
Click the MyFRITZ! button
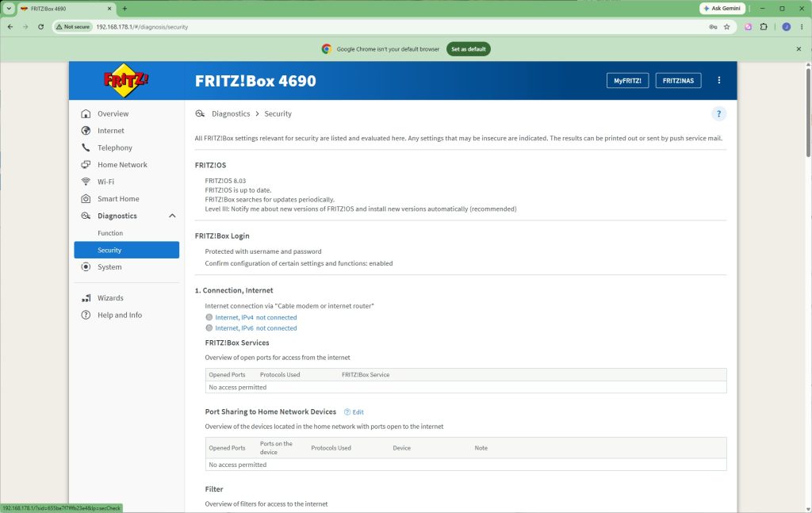[628, 81]
